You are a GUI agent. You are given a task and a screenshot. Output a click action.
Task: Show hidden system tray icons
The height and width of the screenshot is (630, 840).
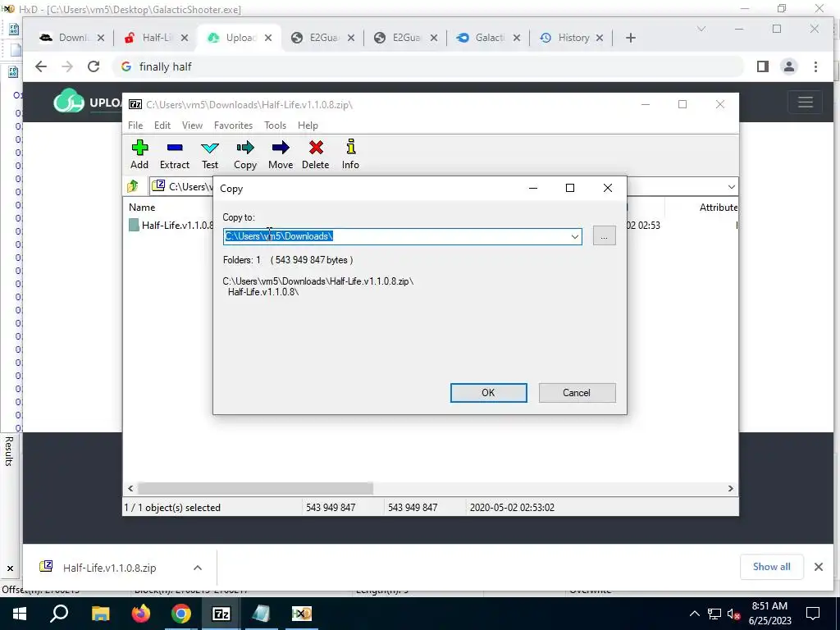[x=694, y=614]
